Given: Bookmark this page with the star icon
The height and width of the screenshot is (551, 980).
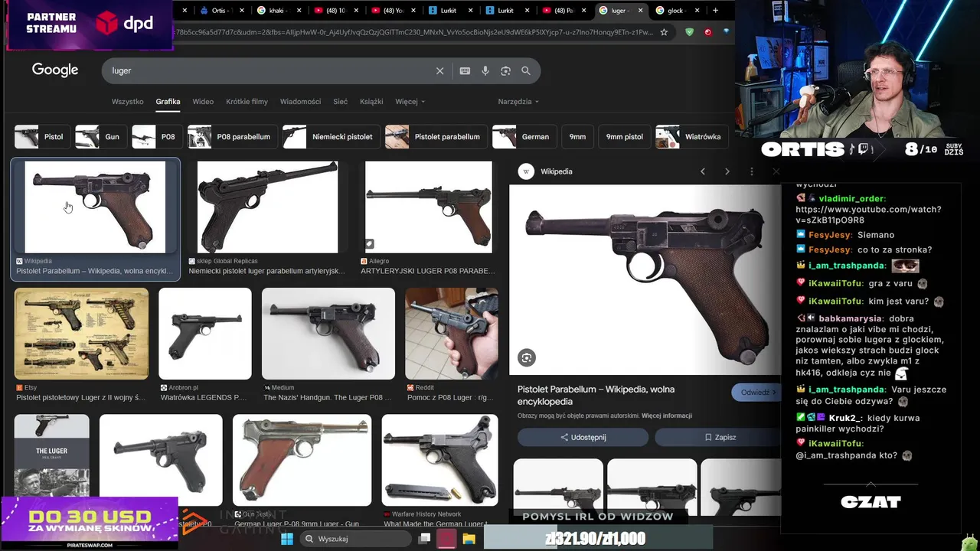Looking at the screenshot, I should pos(664,32).
